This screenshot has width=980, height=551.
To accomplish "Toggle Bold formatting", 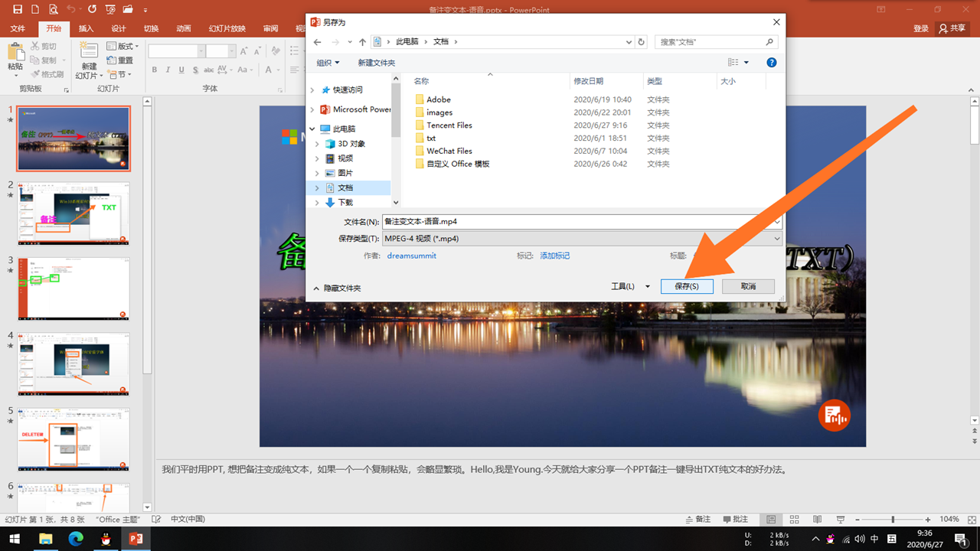I will click(x=155, y=70).
